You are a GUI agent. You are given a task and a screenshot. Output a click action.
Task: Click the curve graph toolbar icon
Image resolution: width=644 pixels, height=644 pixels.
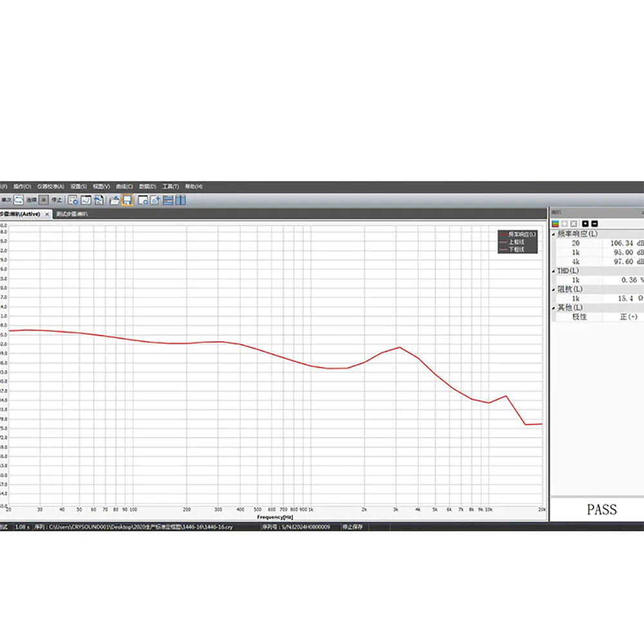86,200
